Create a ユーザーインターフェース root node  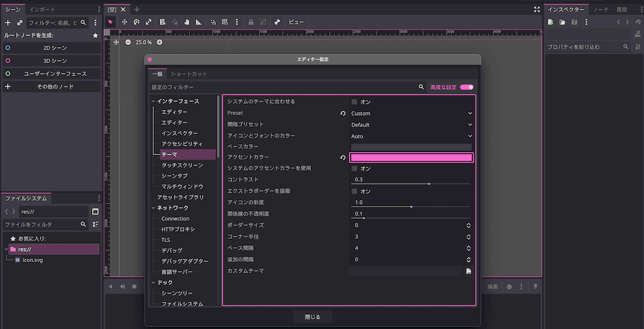[x=52, y=74]
